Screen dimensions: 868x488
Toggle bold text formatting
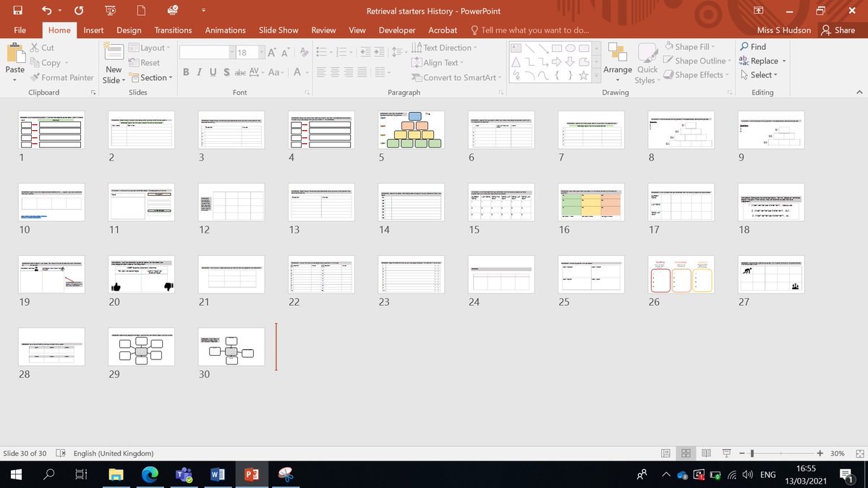pos(186,72)
